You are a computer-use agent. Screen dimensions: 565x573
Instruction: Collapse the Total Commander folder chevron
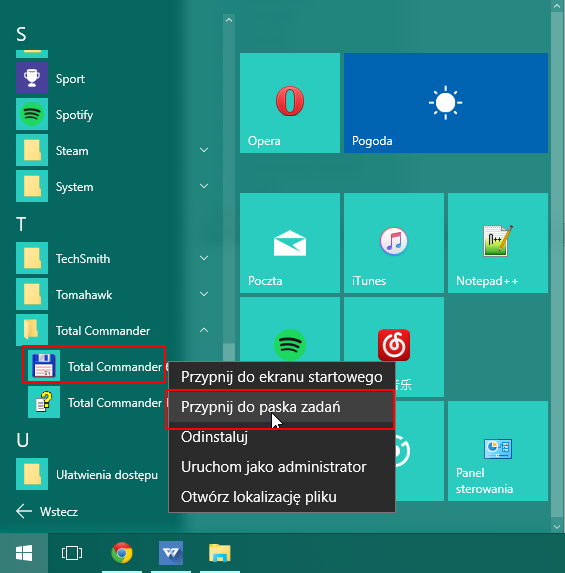click(x=204, y=330)
